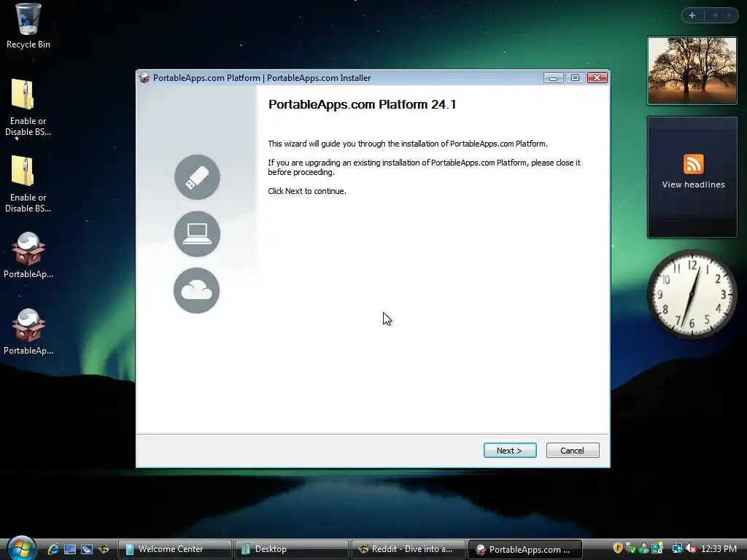This screenshot has width=747, height=560.
Task: Select the lower Enable or Disable BS zip folder
Action: click(x=28, y=184)
